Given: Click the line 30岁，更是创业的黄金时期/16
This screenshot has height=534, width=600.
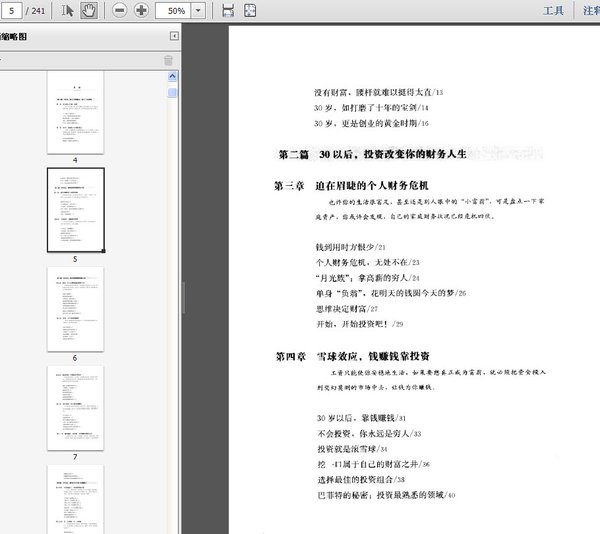Looking at the screenshot, I should [x=371, y=123].
